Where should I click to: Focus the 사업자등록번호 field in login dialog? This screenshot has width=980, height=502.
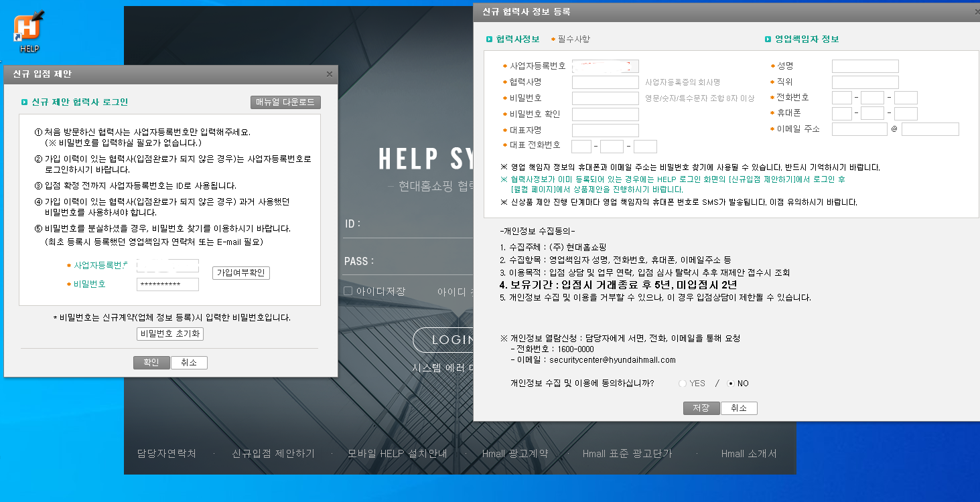[x=167, y=266]
